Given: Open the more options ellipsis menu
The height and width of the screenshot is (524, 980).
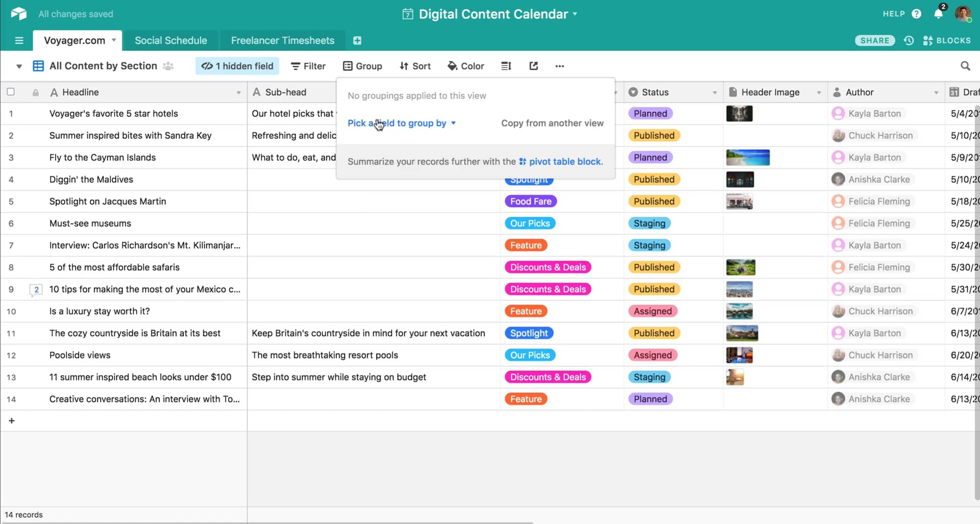Looking at the screenshot, I should tap(560, 66).
